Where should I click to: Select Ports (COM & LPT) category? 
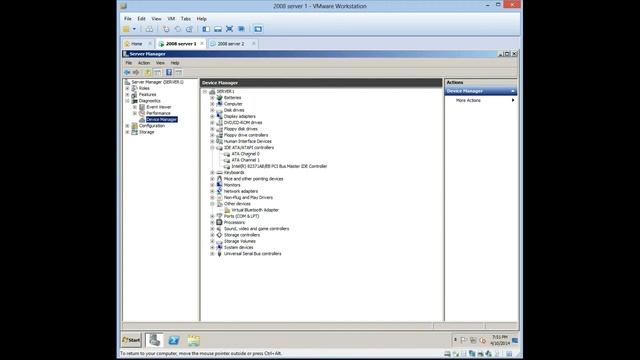[x=241, y=216]
